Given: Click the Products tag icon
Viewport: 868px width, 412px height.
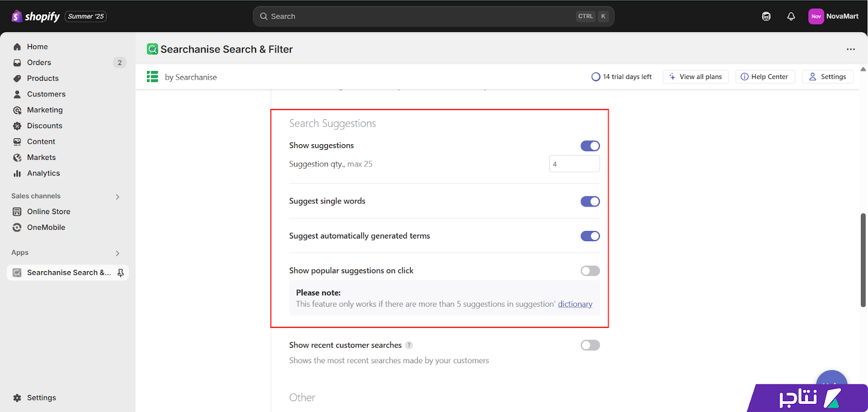Looking at the screenshot, I should click(17, 78).
